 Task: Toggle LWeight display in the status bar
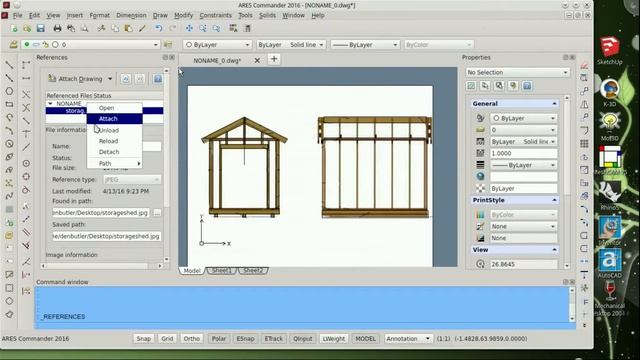(x=333, y=339)
